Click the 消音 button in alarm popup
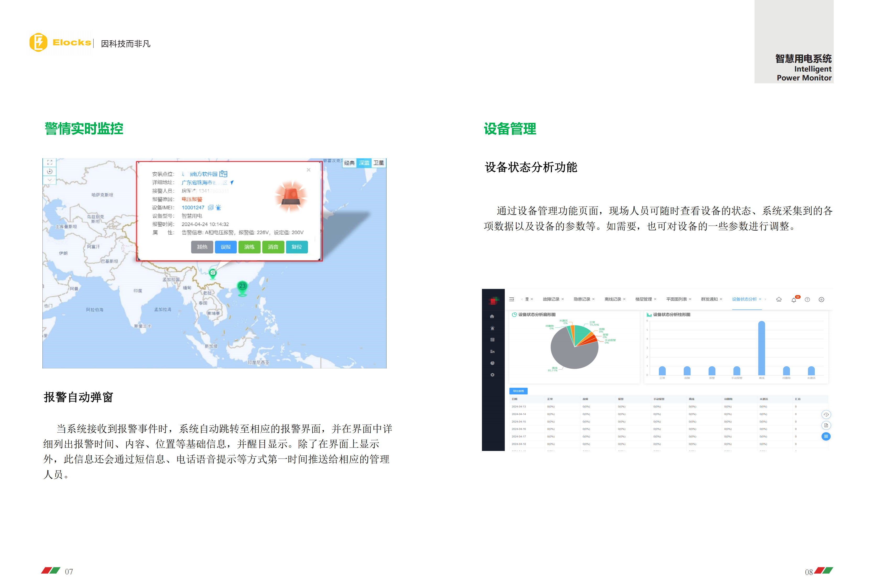874x588 pixels. pyautogui.click(x=273, y=247)
